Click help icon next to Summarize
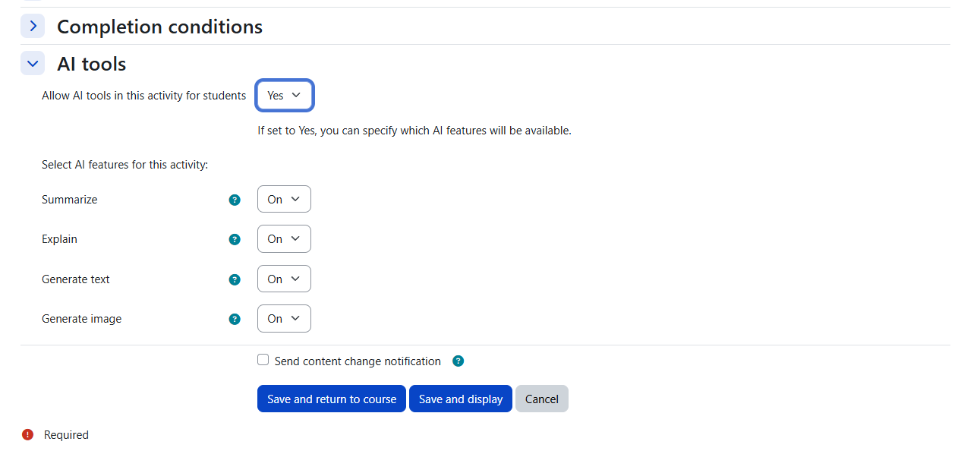The width and height of the screenshot is (980, 473). (x=235, y=200)
